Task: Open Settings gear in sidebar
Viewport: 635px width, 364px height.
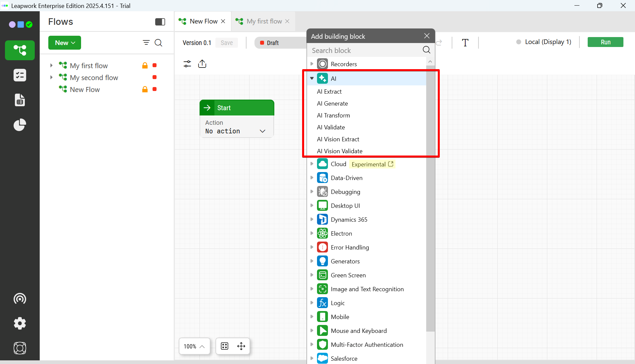Action: [20, 323]
